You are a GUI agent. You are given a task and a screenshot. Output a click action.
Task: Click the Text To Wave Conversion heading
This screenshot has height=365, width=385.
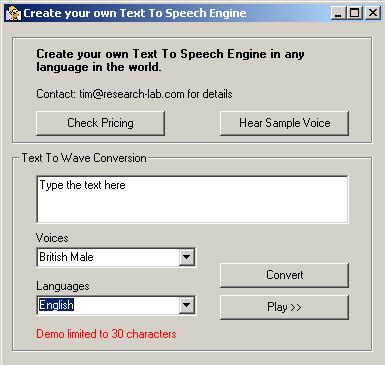[x=84, y=158]
